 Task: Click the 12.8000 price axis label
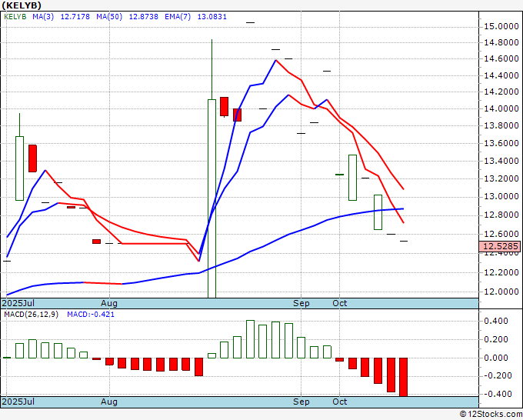tap(501, 215)
